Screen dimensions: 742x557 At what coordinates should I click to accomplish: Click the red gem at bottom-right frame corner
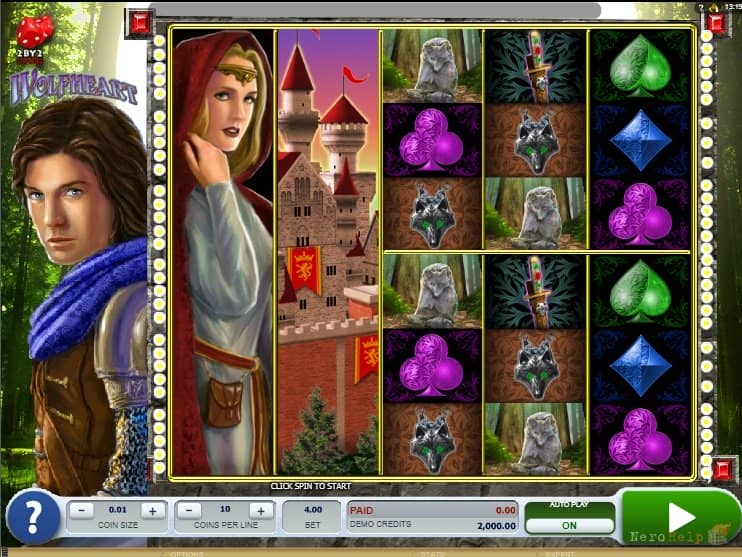point(723,469)
